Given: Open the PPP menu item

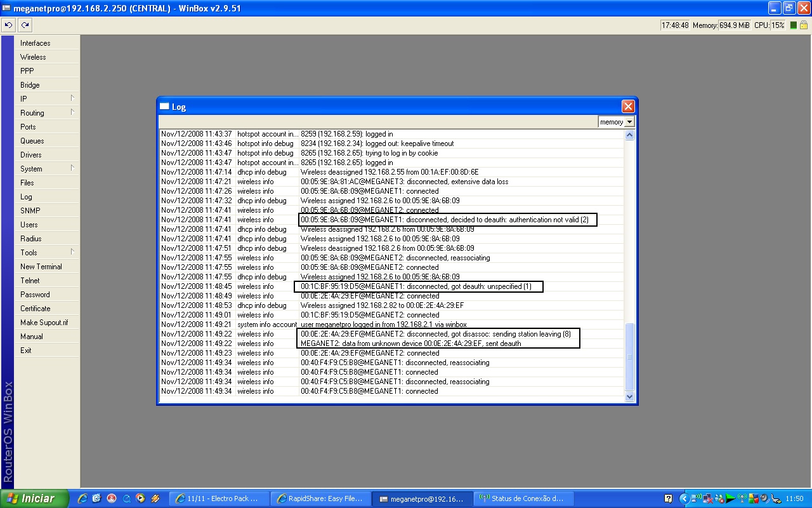Looking at the screenshot, I should (48, 70).
